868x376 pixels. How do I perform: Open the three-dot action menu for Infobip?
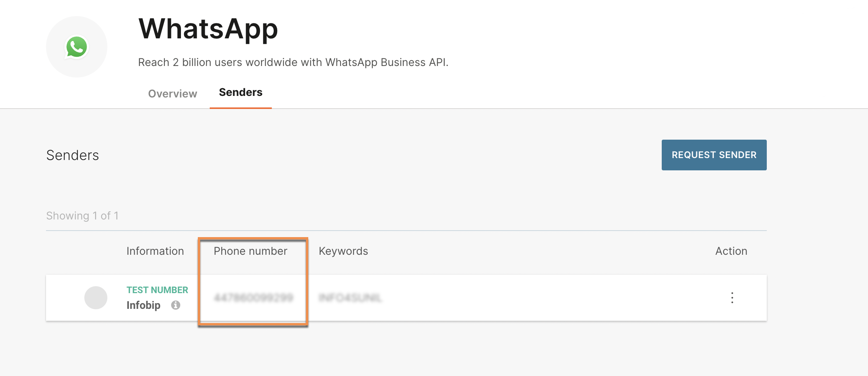click(732, 298)
